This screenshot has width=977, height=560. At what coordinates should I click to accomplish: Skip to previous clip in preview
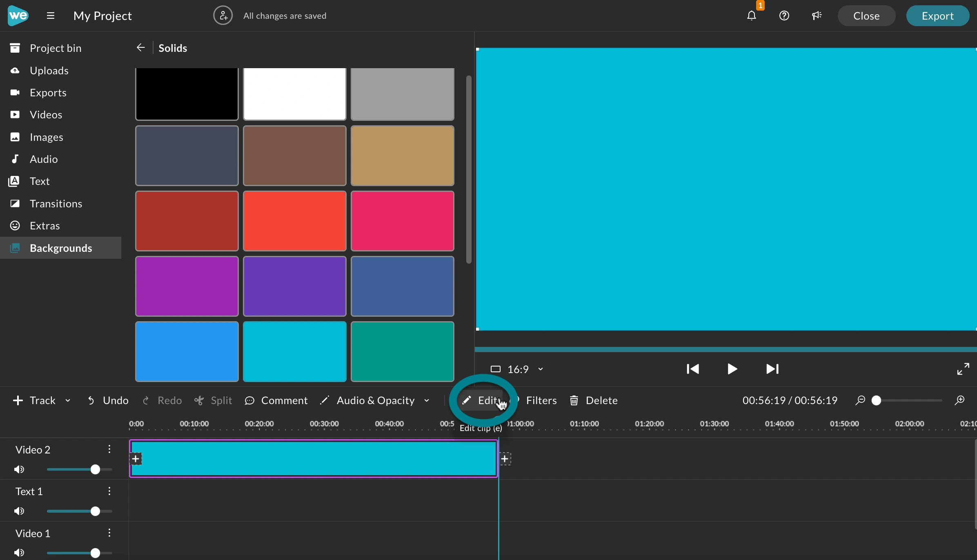pos(693,369)
